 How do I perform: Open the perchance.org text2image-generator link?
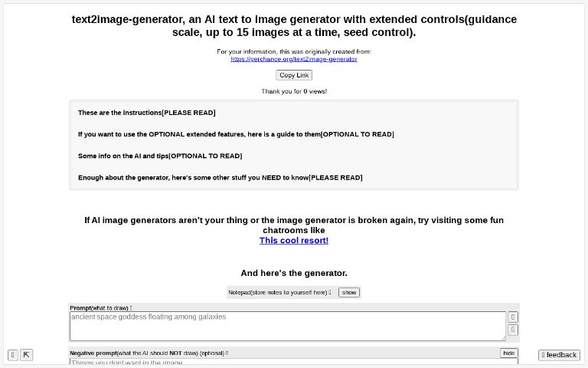coord(294,59)
